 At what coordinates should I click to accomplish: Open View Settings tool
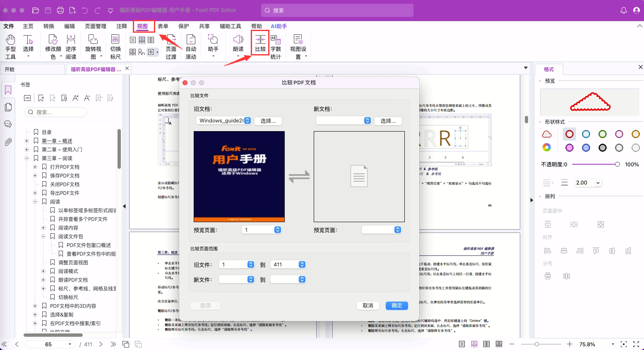tap(298, 47)
